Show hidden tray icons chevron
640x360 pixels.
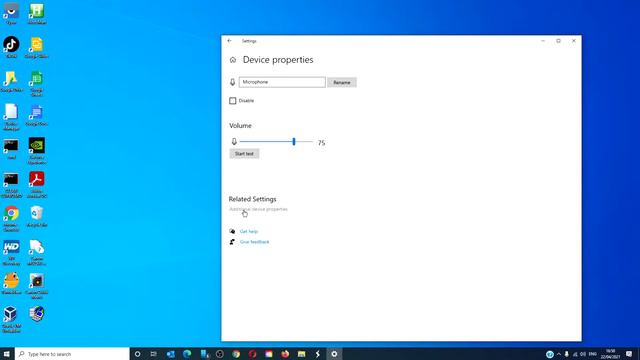tap(559, 354)
